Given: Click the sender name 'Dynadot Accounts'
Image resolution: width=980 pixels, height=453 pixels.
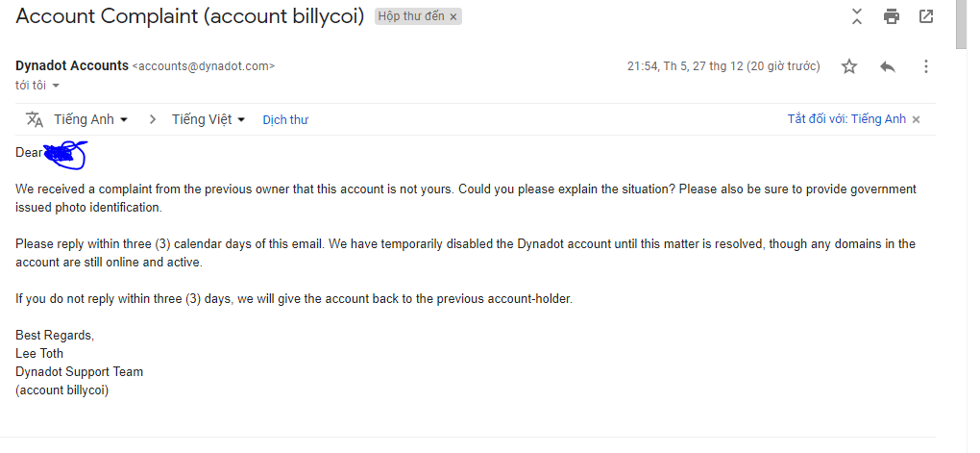Looking at the screenshot, I should tap(72, 65).
